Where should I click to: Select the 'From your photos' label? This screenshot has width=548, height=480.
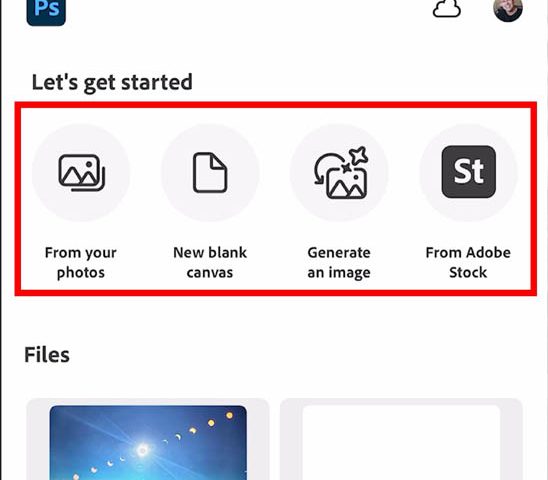[x=81, y=262]
